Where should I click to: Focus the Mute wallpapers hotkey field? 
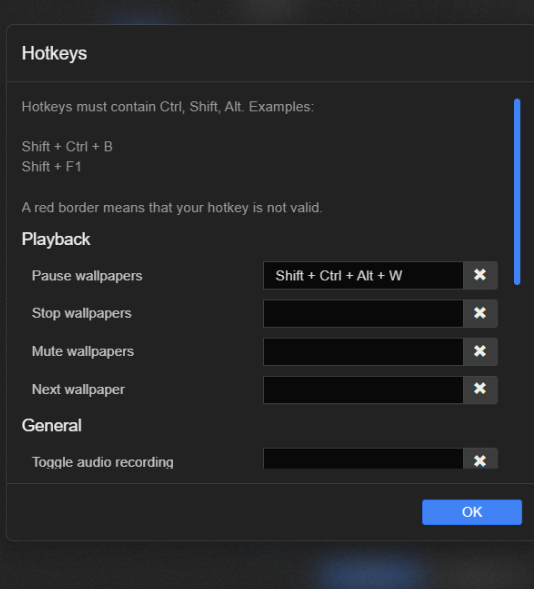pyautogui.click(x=363, y=352)
